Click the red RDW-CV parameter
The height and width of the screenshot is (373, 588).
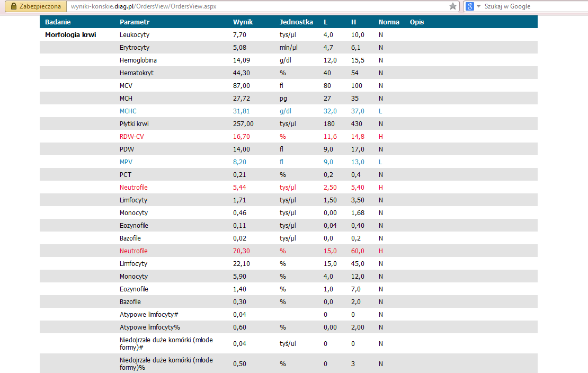pos(131,137)
